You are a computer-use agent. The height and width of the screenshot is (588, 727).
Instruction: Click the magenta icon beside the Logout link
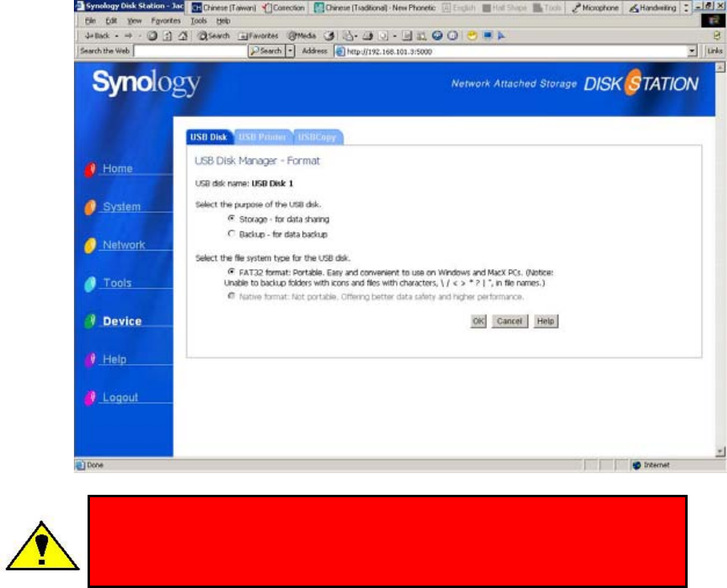(91, 398)
